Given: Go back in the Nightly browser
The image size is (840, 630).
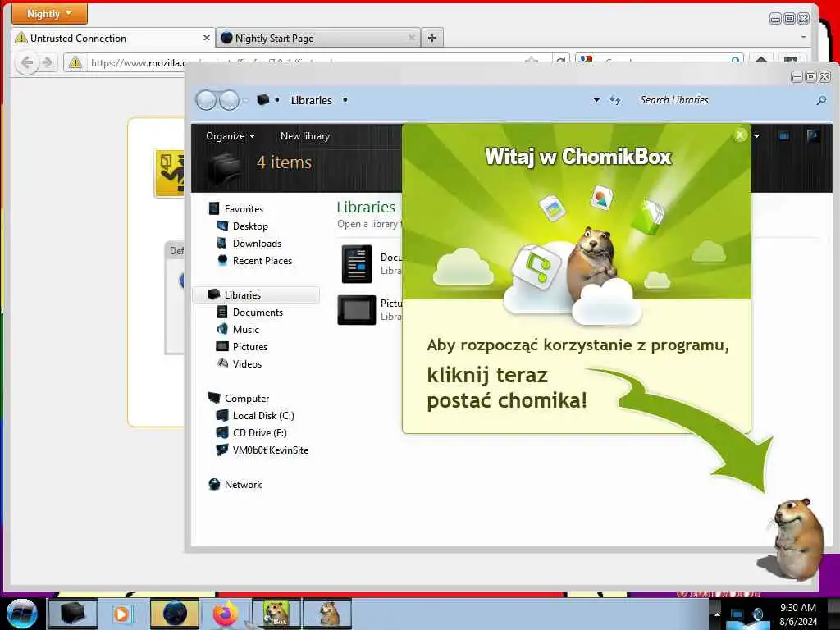Looking at the screenshot, I should click(26, 62).
